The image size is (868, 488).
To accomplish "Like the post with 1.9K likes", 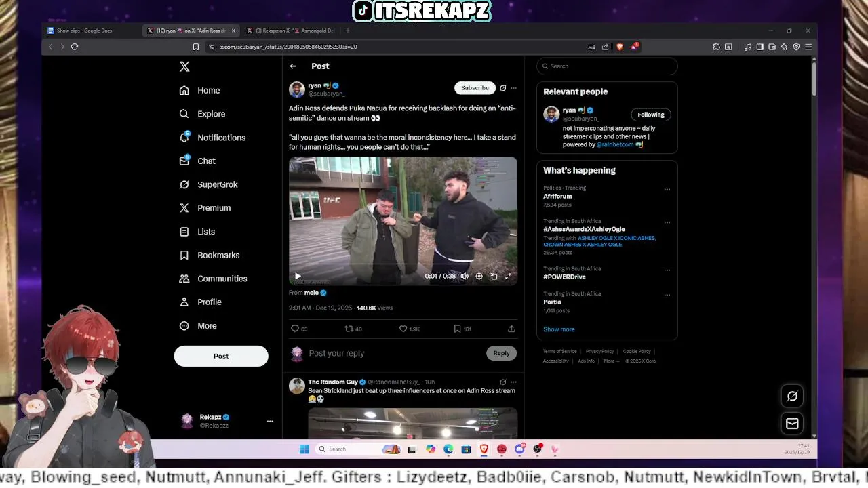I will [x=410, y=329].
